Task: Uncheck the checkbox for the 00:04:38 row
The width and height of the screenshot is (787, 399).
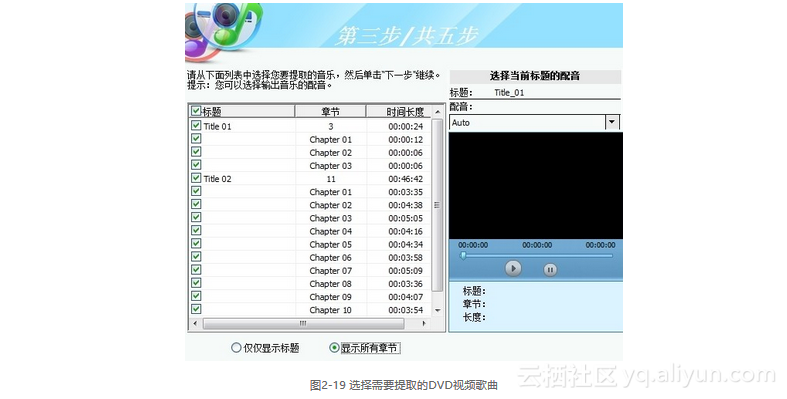Action: (x=196, y=204)
